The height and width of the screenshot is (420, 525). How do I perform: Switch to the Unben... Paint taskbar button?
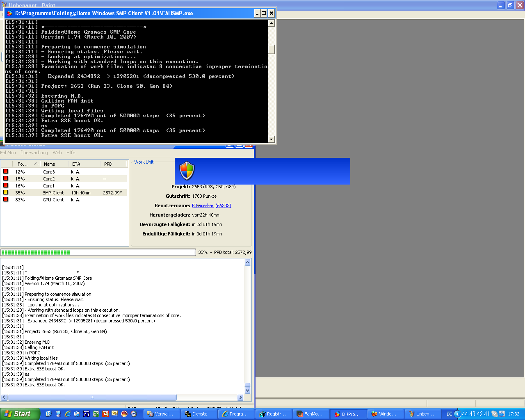coord(423,414)
